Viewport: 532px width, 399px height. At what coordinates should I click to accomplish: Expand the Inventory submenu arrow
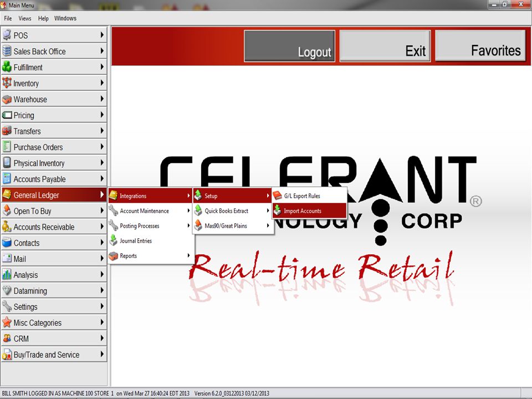click(102, 83)
